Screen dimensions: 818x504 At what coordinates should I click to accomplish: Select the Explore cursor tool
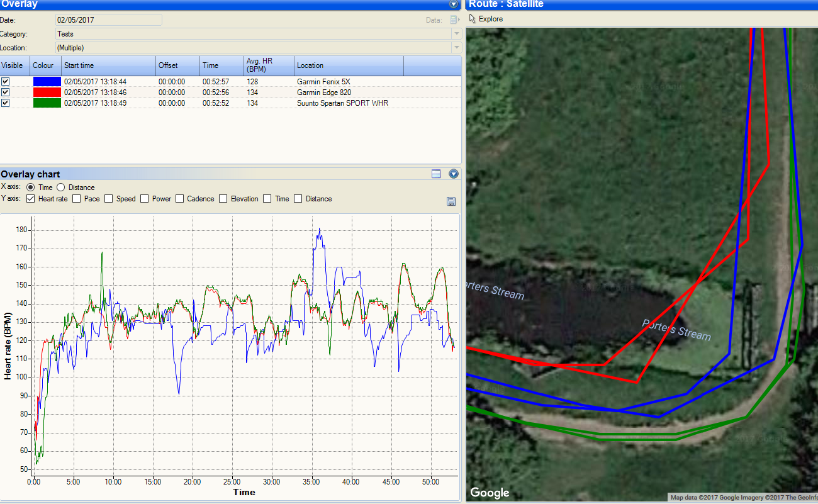486,19
